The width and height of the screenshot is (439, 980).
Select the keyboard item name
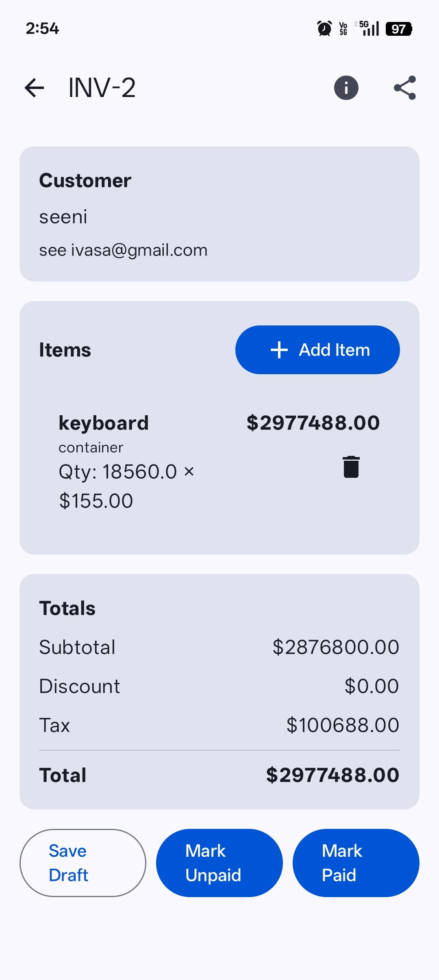[x=104, y=423]
